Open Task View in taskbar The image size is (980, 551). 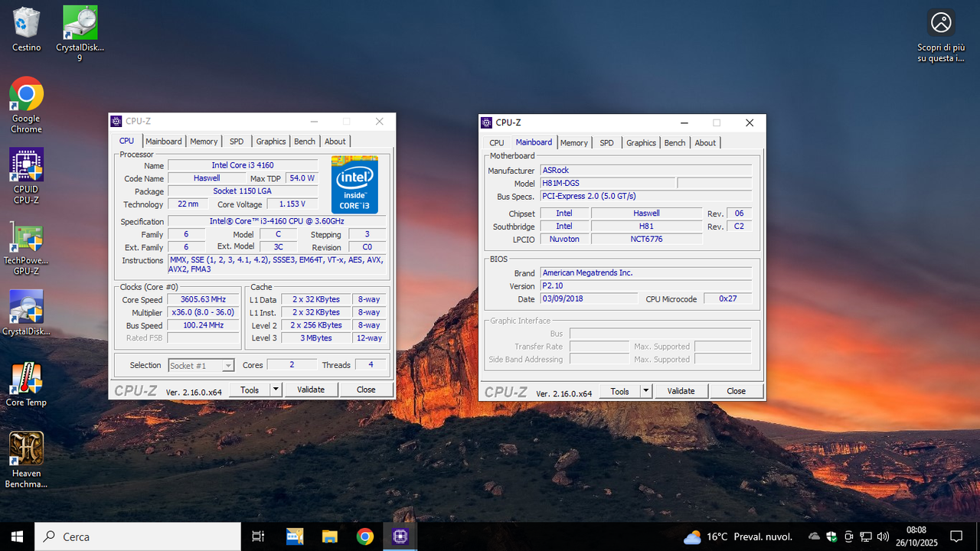point(258,536)
